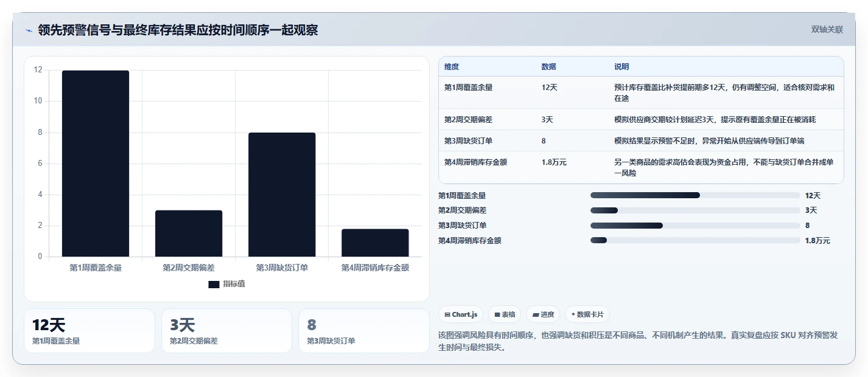Click the 表格 tag chip
868x377 pixels.
505,314
